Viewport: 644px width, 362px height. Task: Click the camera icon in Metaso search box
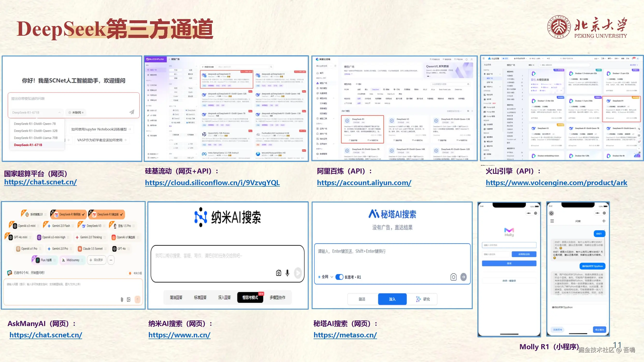[x=453, y=277]
